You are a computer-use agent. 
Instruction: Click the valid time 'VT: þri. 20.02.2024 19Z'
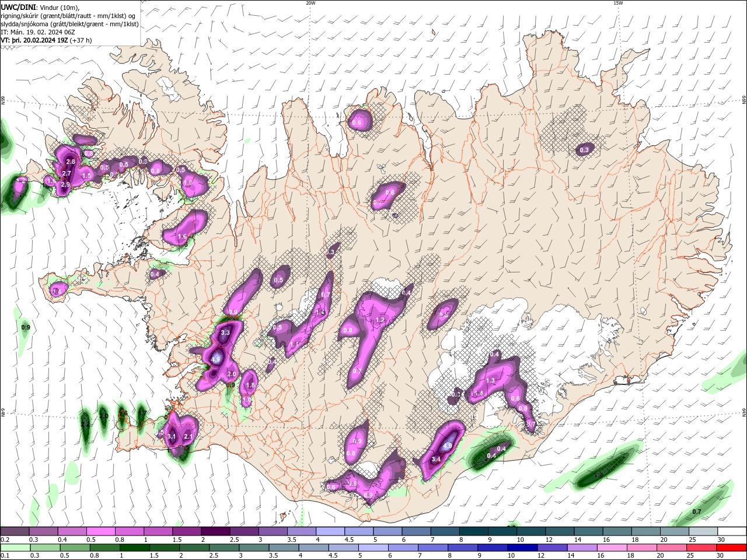[x=34, y=40]
